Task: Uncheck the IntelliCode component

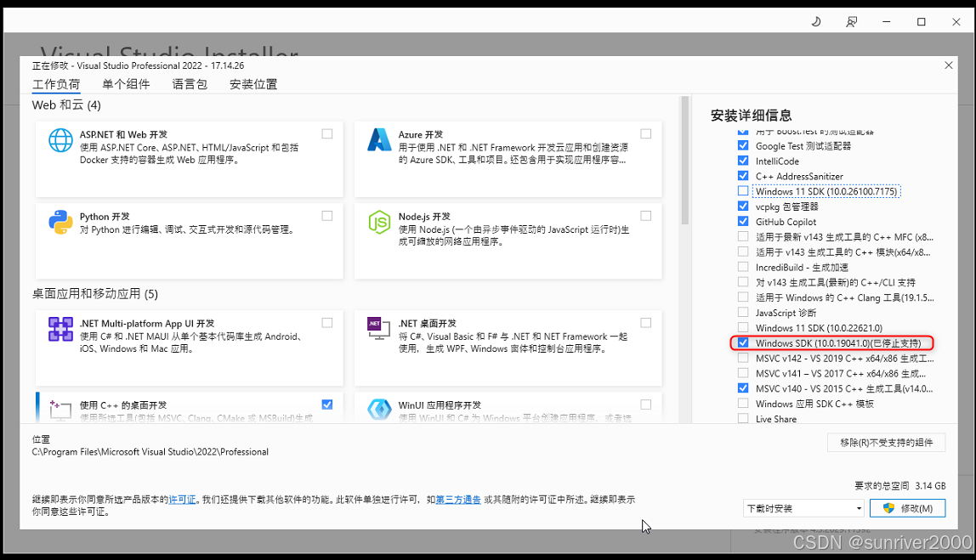Action: [x=743, y=161]
